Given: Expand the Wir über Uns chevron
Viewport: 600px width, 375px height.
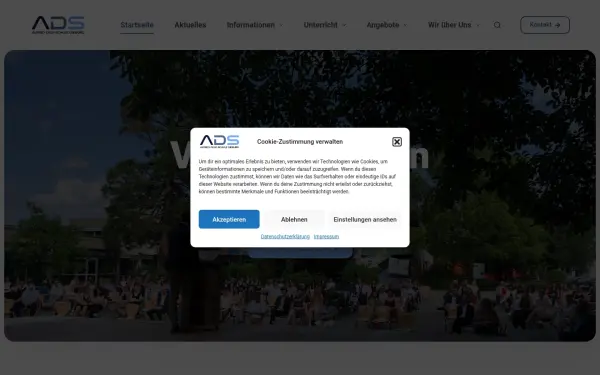Looking at the screenshot, I should (478, 25).
